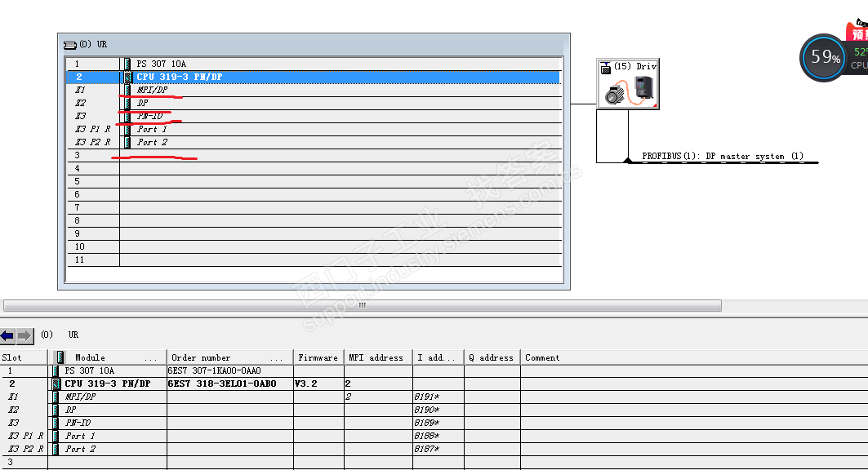Click the Order number column header
868x470 pixels.
pyautogui.click(x=230, y=357)
